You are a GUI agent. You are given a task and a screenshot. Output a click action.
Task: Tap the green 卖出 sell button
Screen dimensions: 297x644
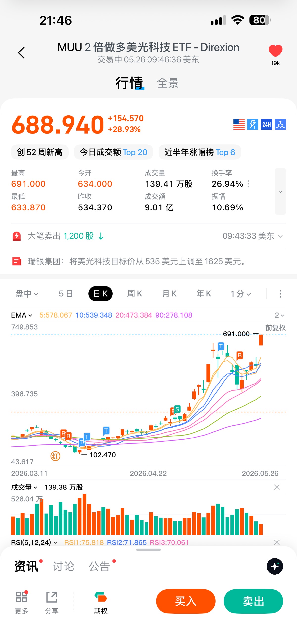pos(253,601)
